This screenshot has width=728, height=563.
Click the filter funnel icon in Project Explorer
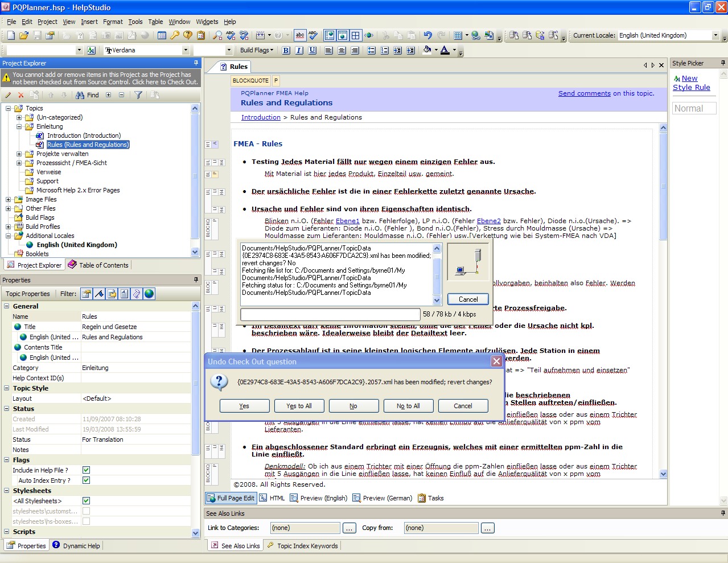pyautogui.click(x=138, y=95)
